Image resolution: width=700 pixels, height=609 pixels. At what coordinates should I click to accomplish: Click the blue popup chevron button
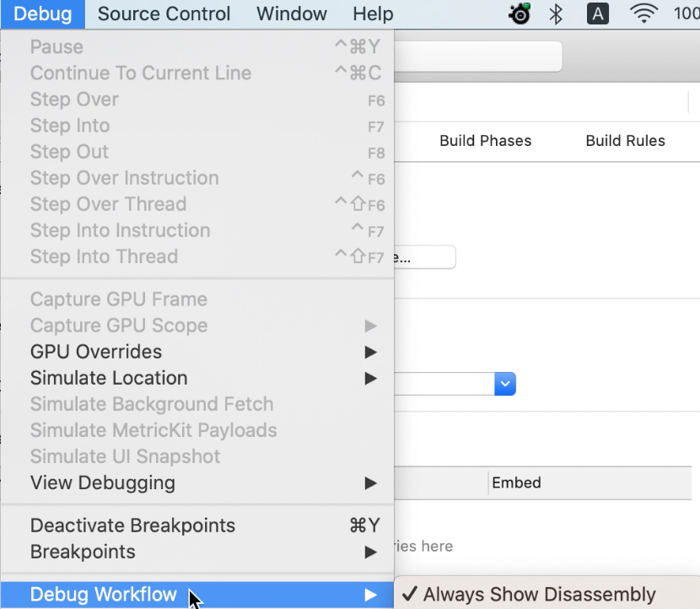505,384
